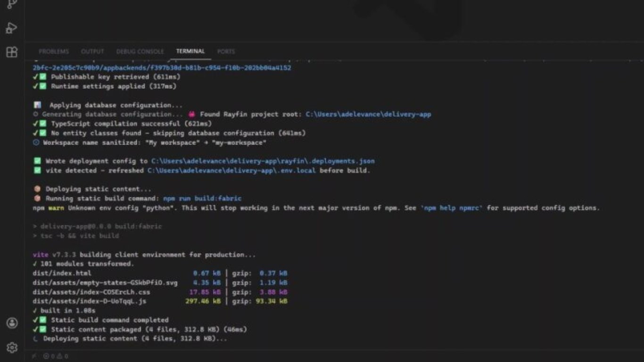Click the 'npm help npmrc' text

pos(452,208)
